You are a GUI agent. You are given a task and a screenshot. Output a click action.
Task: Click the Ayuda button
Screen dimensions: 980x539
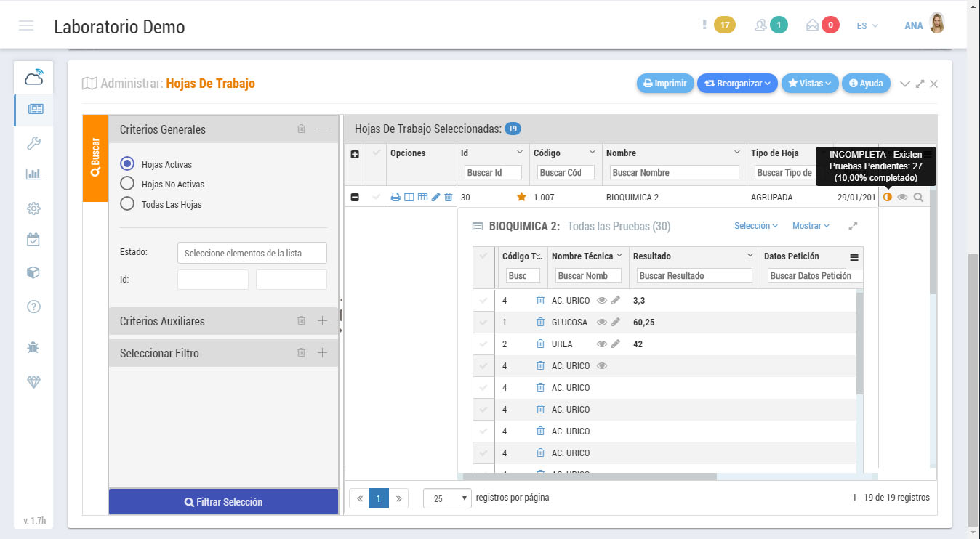[x=867, y=84]
